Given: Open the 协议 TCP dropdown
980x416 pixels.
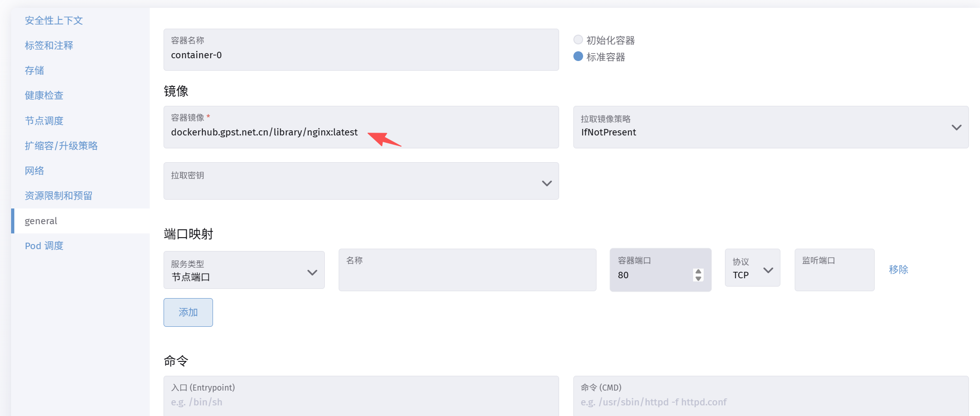Looking at the screenshot, I should 752,268.
